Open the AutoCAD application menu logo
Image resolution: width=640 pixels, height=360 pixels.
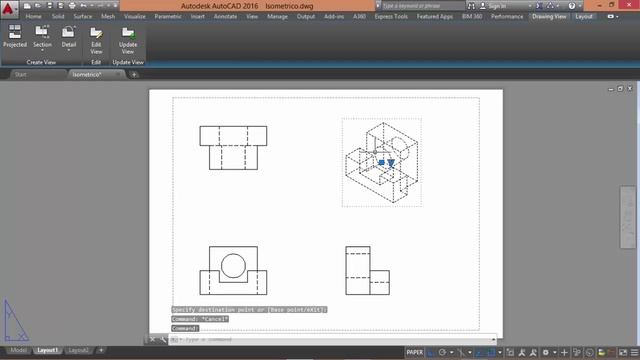click(8, 9)
